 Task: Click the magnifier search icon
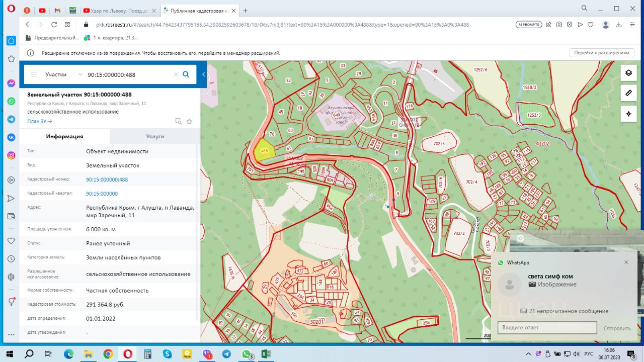point(186,74)
